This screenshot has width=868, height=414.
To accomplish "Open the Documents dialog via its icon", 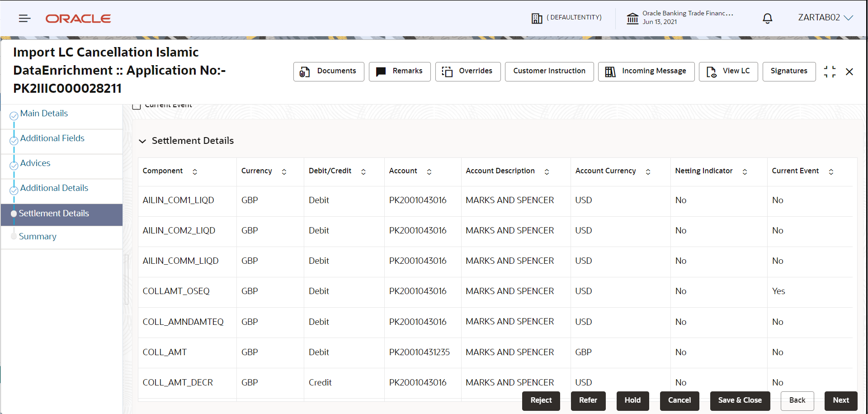I will (x=303, y=71).
